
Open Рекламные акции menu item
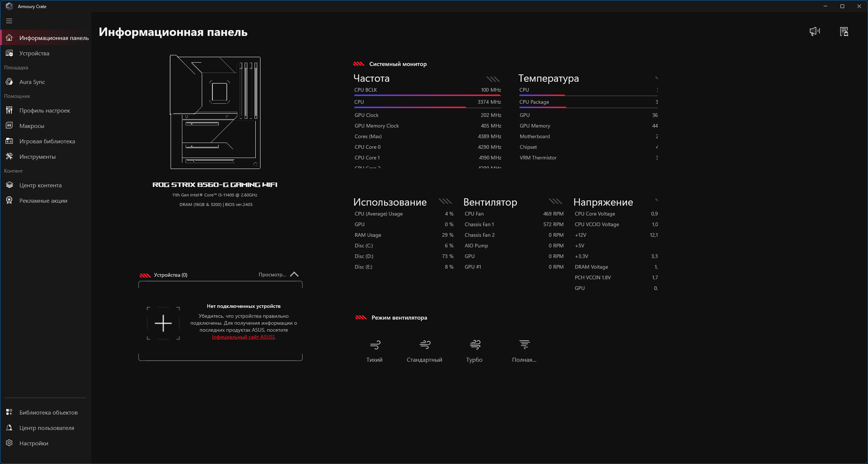point(46,200)
